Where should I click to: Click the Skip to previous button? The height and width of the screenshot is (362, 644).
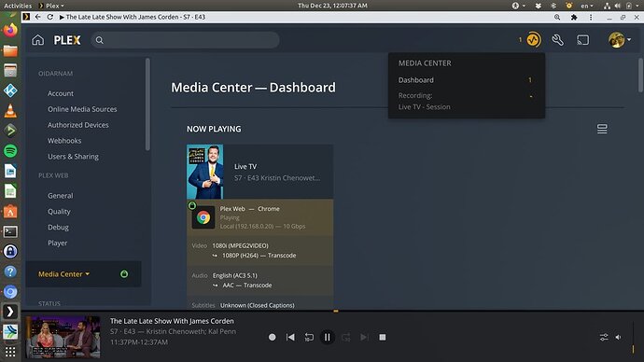tap(290, 337)
